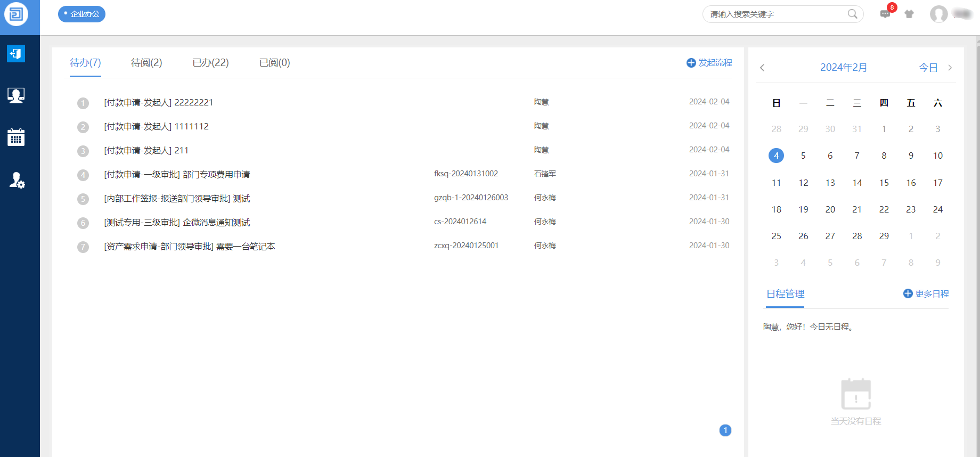Viewport: 980px width, 457px height.
Task: Select February 29 on the calendar
Action: click(884, 236)
